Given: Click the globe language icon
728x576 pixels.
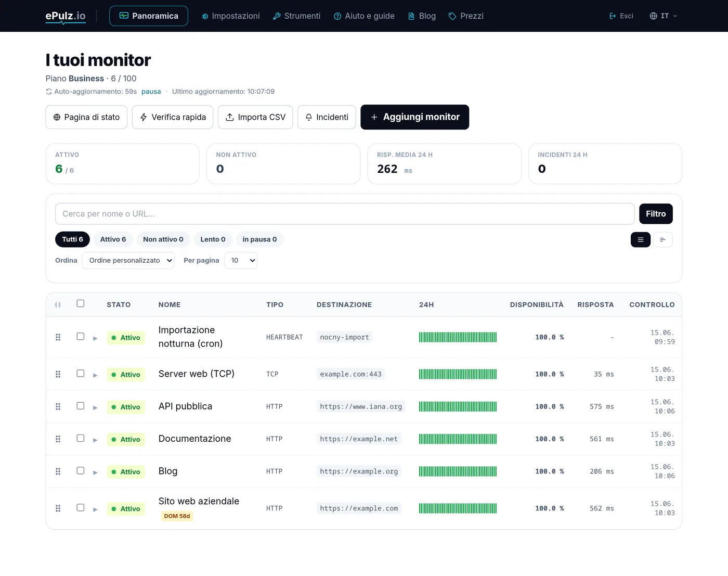Looking at the screenshot, I should point(654,16).
